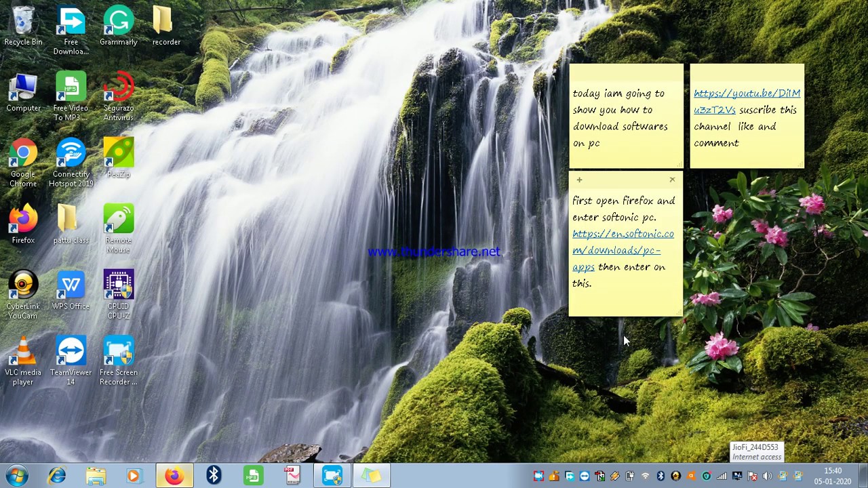Switch to Firefox on the taskbar
The height and width of the screenshot is (488, 868).
174,476
